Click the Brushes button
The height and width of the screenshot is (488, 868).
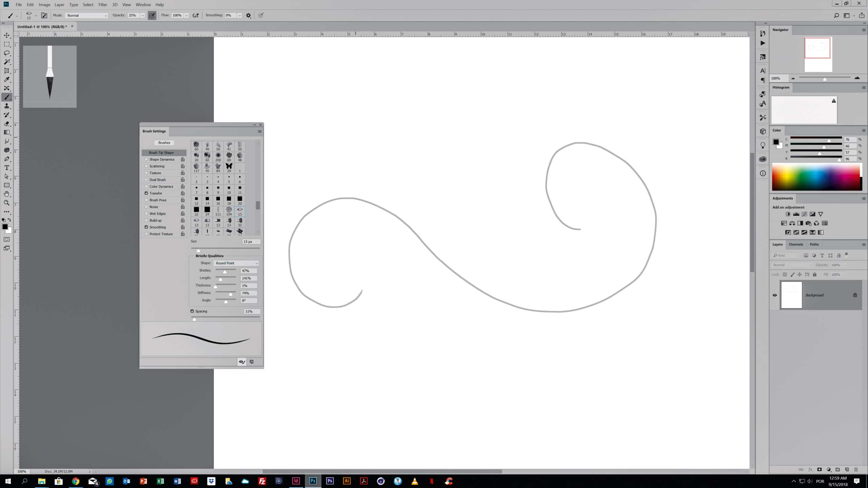pyautogui.click(x=164, y=143)
